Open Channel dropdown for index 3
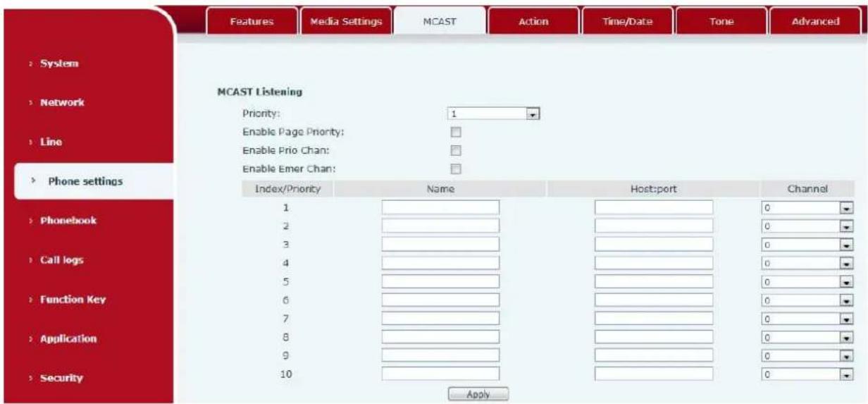This screenshot has height=404, width=868. (x=807, y=245)
